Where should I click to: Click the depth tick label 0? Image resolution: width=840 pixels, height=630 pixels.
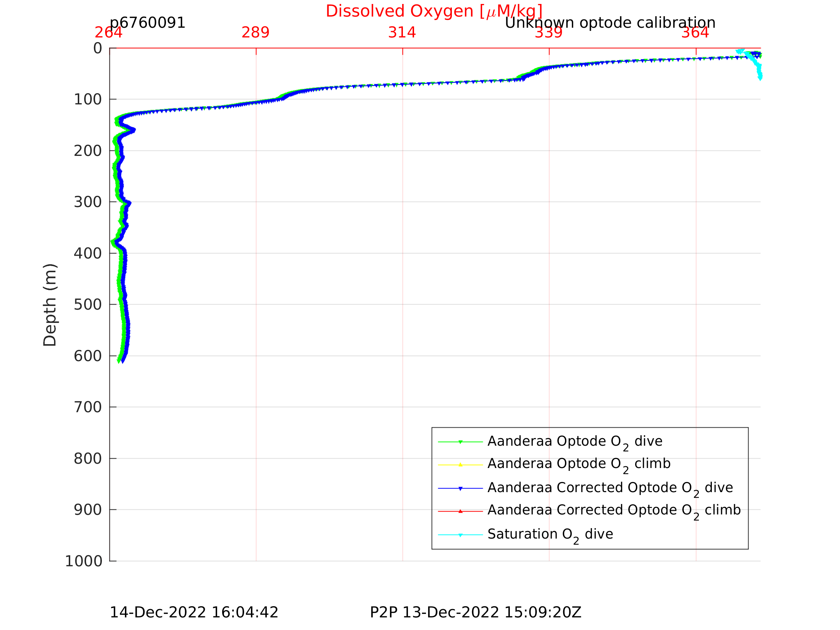click(x=98, y=48)
